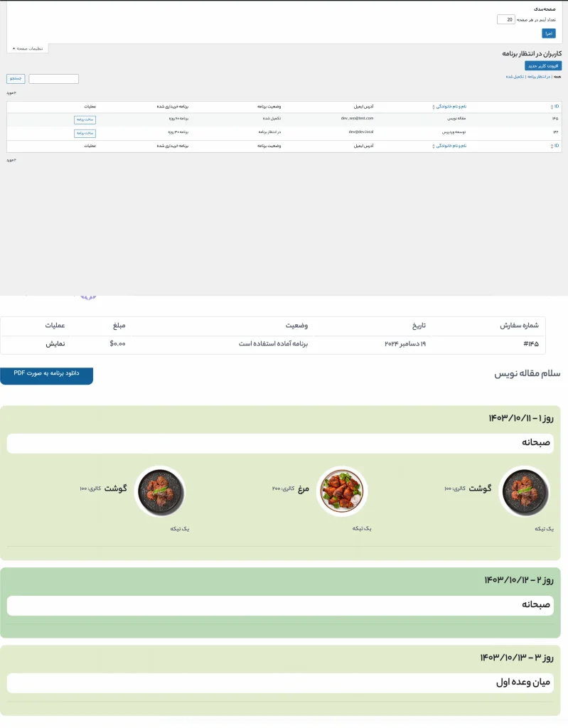Expand صبحانه section under روز ۲
568x728 pixels.
click(280, 606)
